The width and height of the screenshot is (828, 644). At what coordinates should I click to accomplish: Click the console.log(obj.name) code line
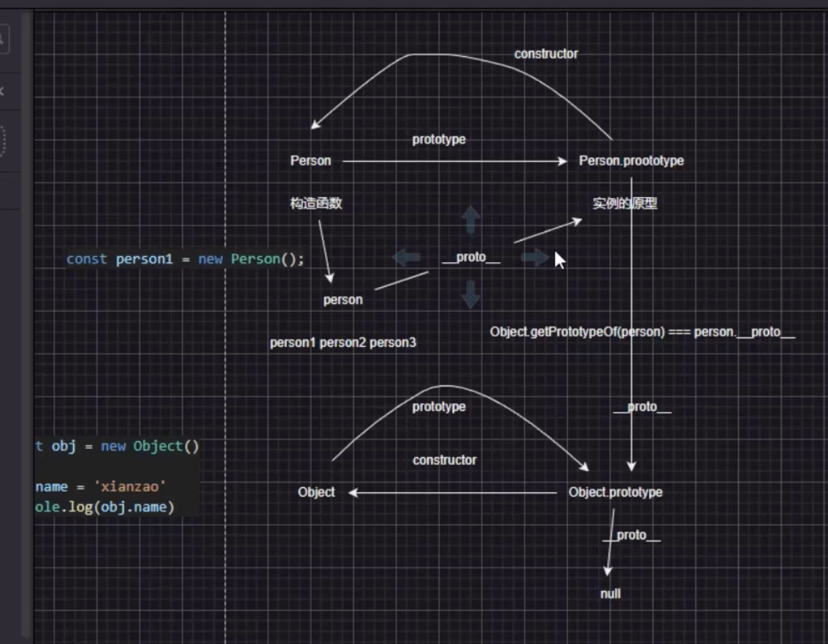click(105, 507)
